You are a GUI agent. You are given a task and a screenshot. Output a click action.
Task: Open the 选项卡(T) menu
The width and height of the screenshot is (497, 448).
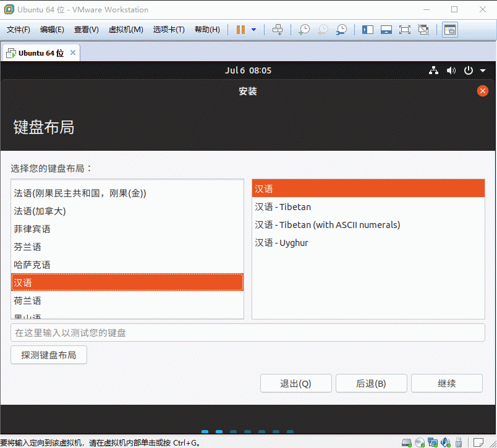169,30
